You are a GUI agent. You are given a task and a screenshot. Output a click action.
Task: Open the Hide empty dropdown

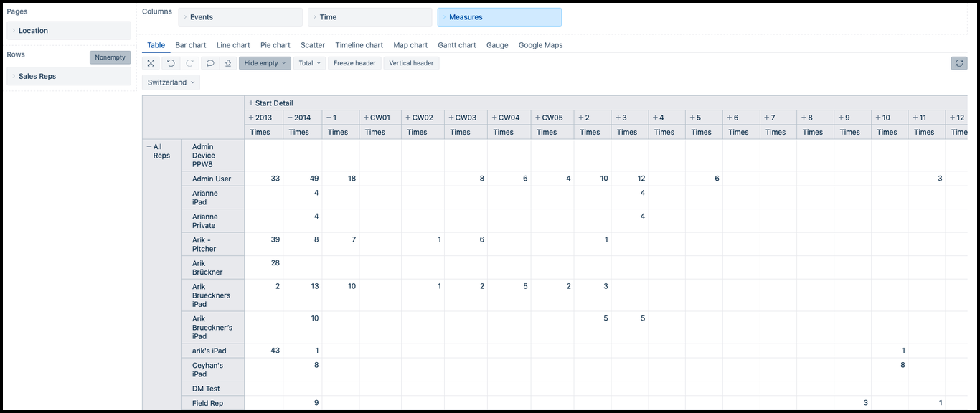(265, 63)
